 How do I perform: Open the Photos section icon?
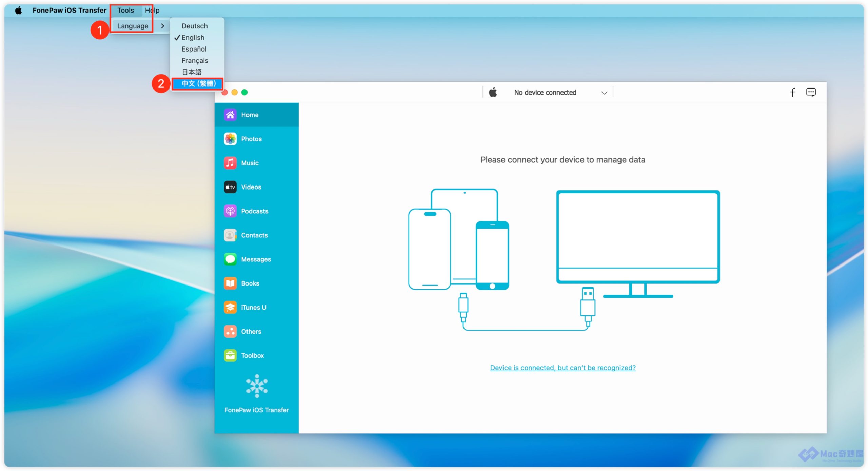(230, 139)
